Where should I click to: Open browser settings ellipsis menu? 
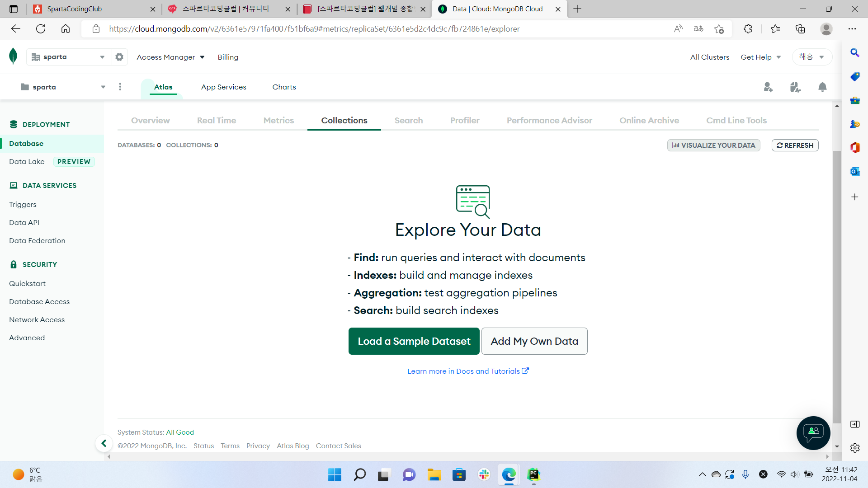[852, 29]
